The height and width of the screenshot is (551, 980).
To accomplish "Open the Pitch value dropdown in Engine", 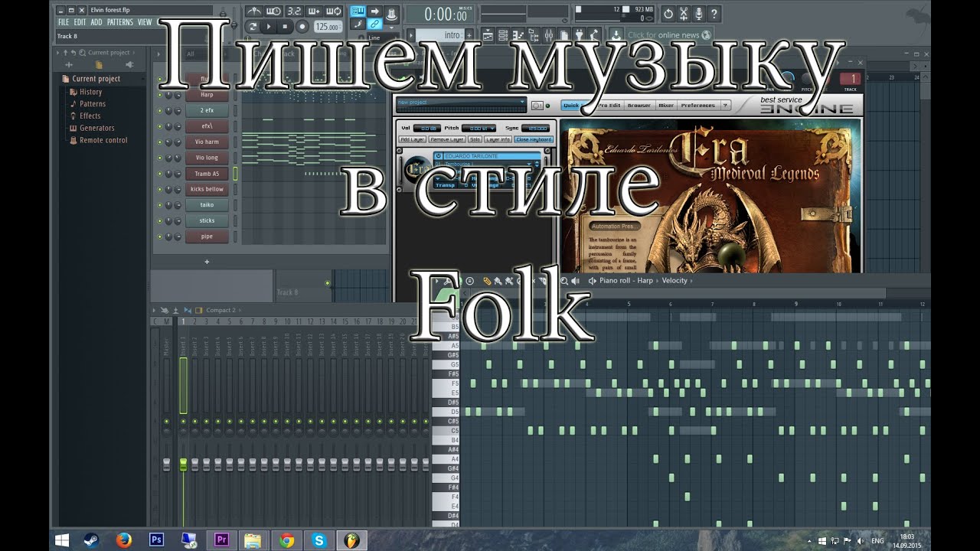I will pos(480,128).
